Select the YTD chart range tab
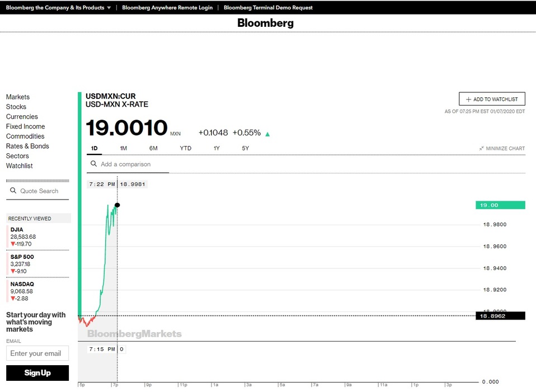 (186, 148)
